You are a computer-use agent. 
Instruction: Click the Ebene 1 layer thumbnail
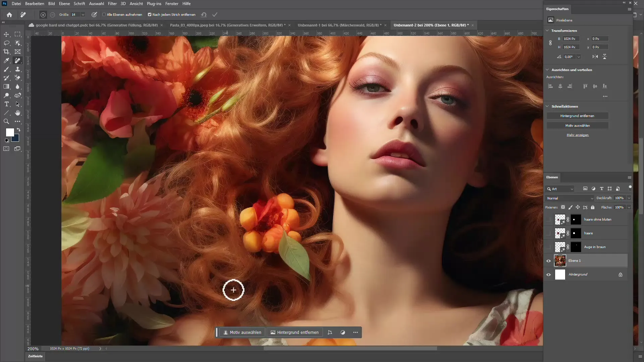560,260
